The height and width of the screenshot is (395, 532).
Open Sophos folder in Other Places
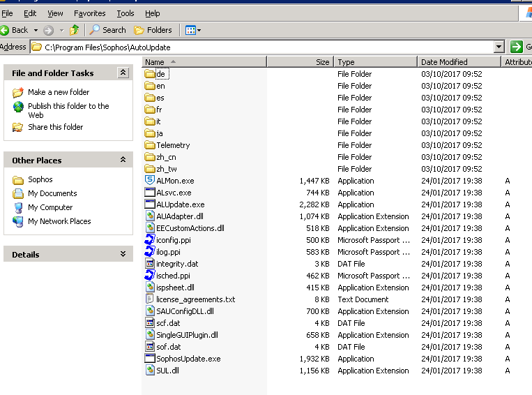pyautogui.click(x=40, y=179)
